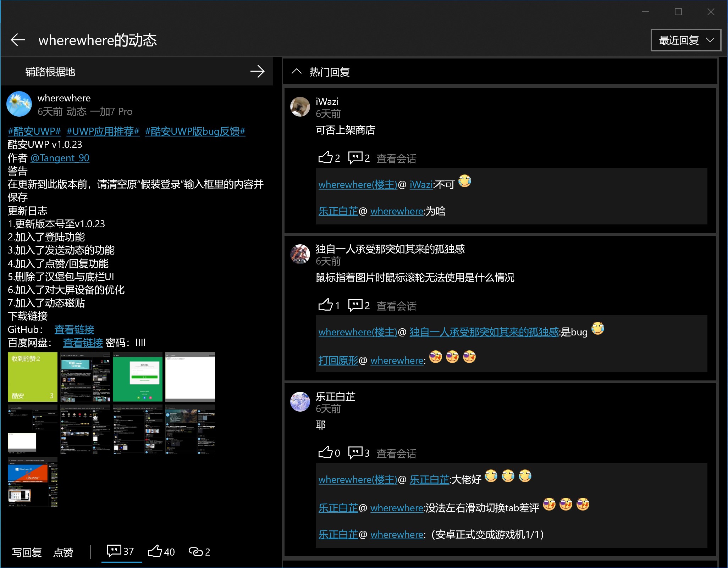Open 铺路根据地 with the right arrow
Screen dimensions: 728x568
click(x=257, y=72)
